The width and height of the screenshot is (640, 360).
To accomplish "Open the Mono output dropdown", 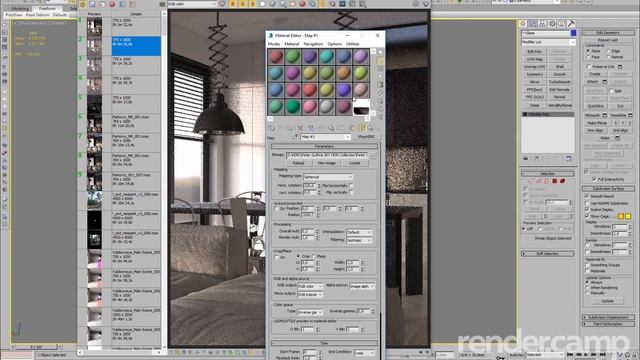I will click(x=310, y=294).
